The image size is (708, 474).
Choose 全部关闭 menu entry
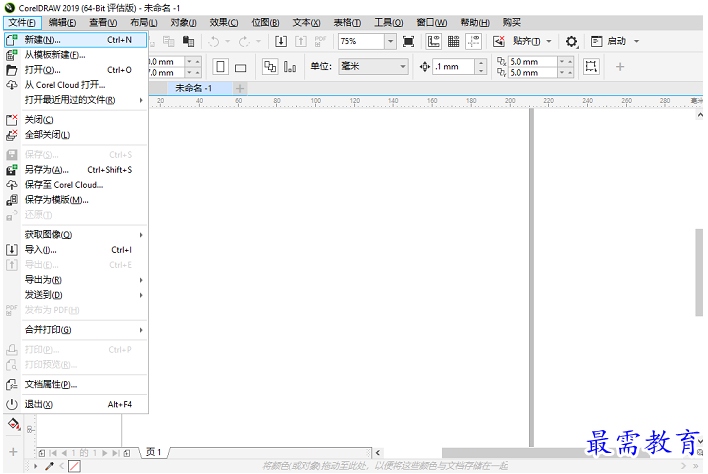75,135
